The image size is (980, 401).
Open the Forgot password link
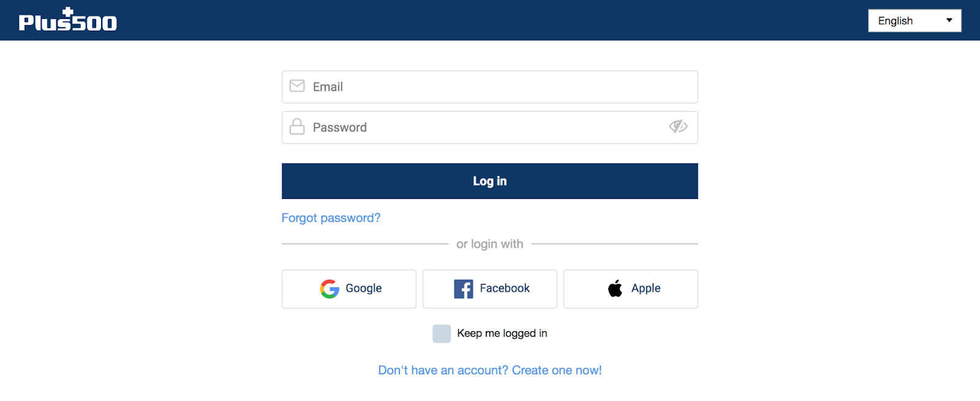[331, 218]
